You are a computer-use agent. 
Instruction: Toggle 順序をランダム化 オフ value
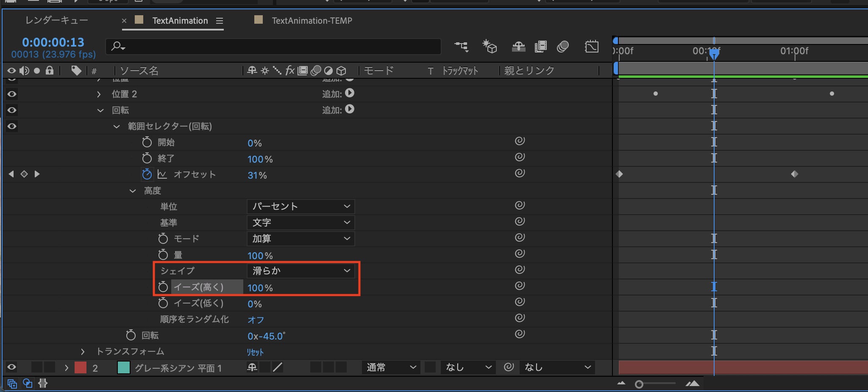click(x=256, y=320)
